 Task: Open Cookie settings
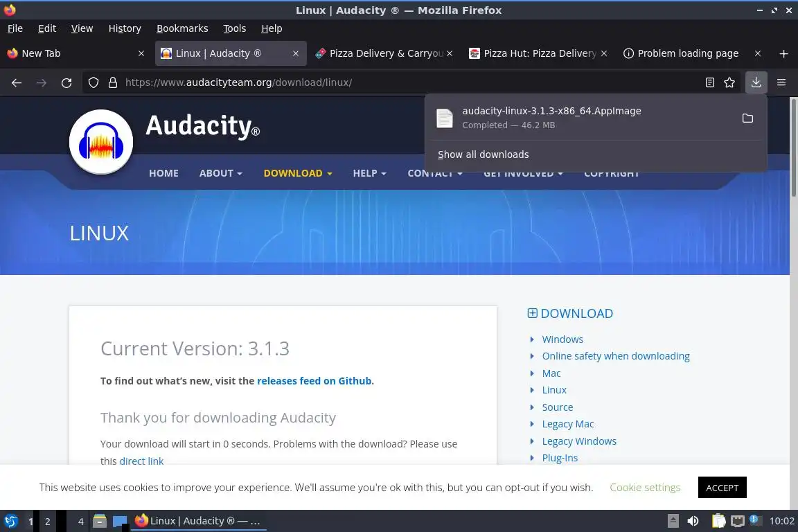tap(645, 488)
